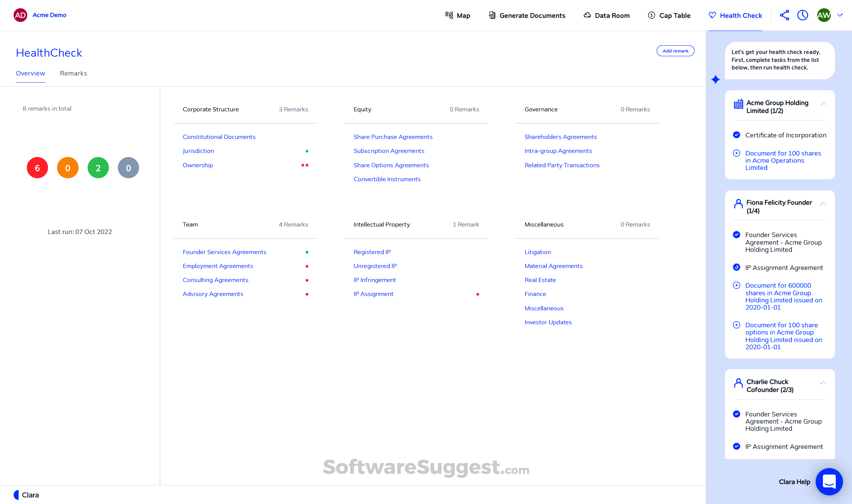Collapse the Acme Group Holding Limited card
Viewport: 852px width, 504px height.
pyautogui.click(x=824, y=103)
